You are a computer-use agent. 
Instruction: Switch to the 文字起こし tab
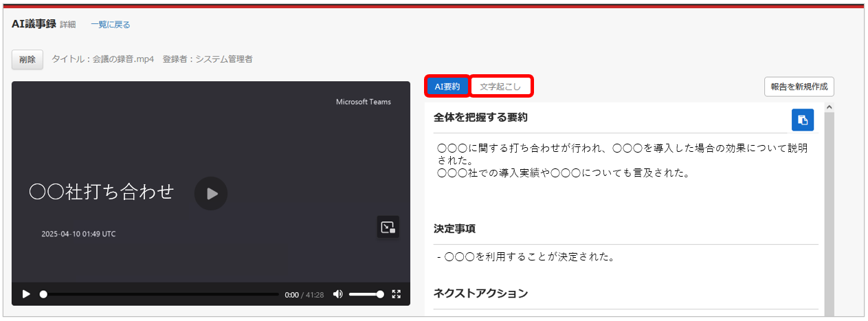(501, 87)
